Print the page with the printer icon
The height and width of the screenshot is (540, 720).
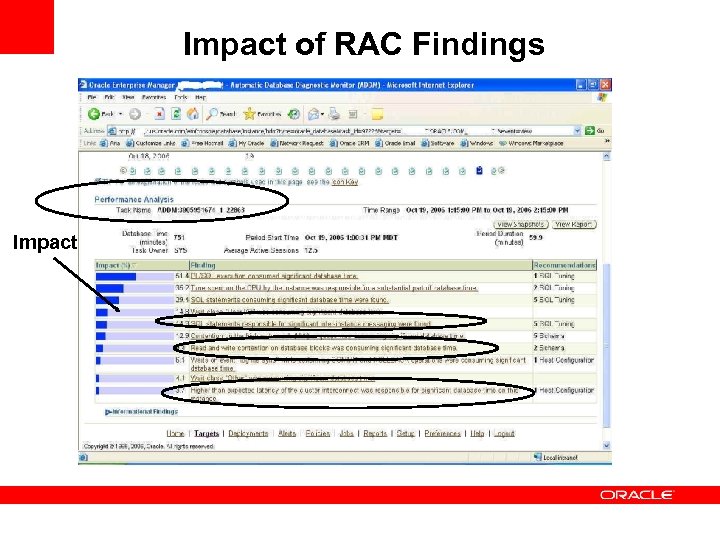(x=334, y=114)
